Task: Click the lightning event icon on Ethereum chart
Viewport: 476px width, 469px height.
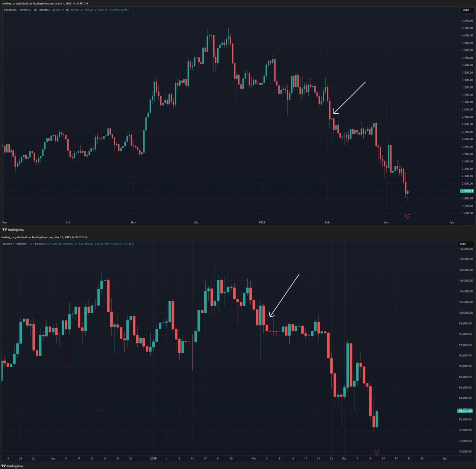Action: [408, 216]
